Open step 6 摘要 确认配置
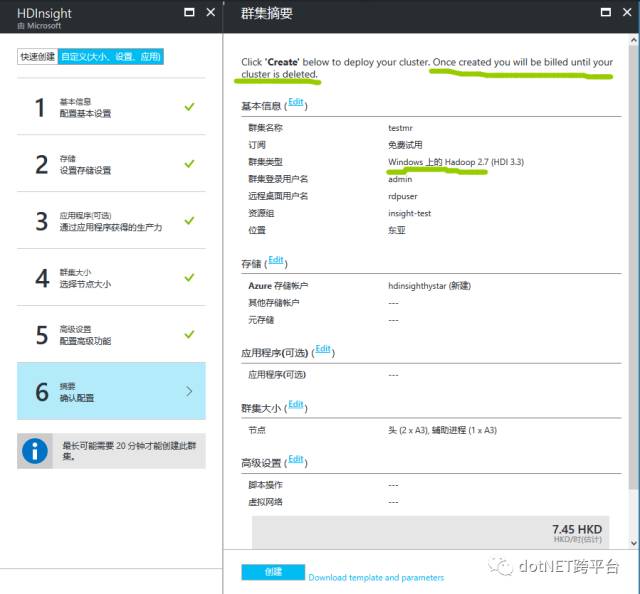640x594 pixels. 111,391
